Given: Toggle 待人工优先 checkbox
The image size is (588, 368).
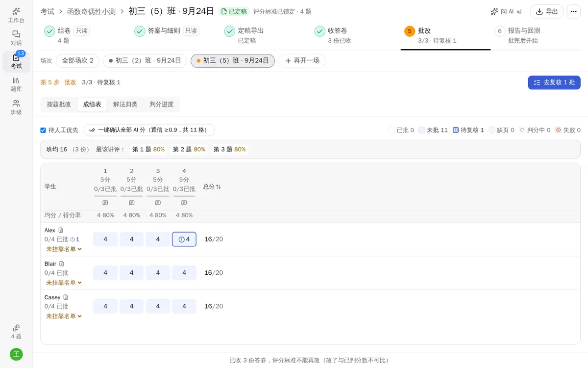Looking at the screenshot, I should (x=43, y=130).
